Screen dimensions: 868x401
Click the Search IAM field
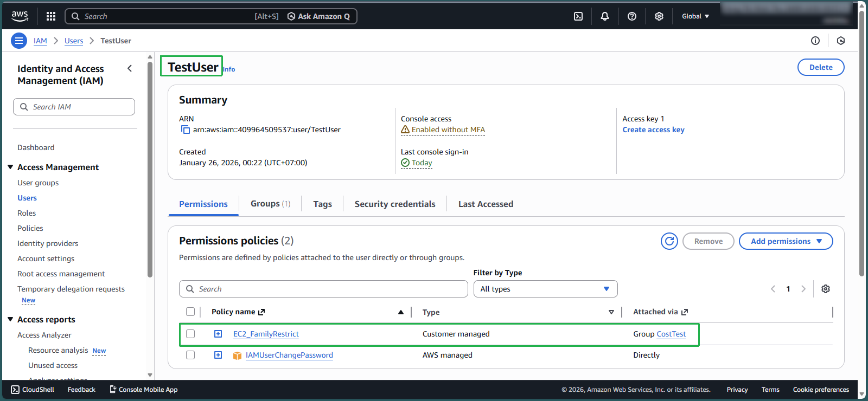pos(74,107)
